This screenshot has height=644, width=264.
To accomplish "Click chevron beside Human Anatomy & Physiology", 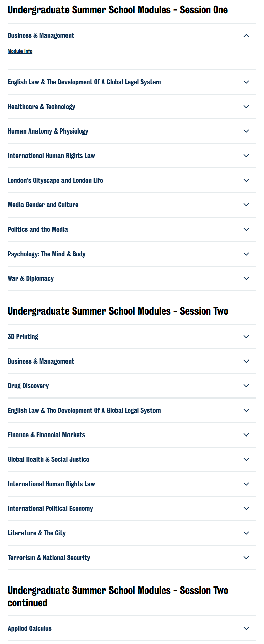I will (246, 131).
